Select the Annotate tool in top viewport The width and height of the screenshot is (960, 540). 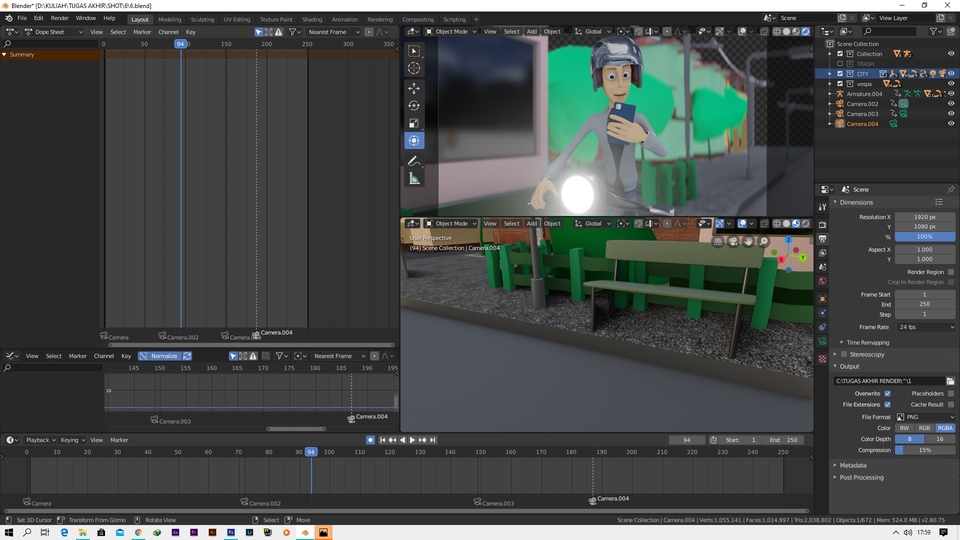[x=414, y=161]
